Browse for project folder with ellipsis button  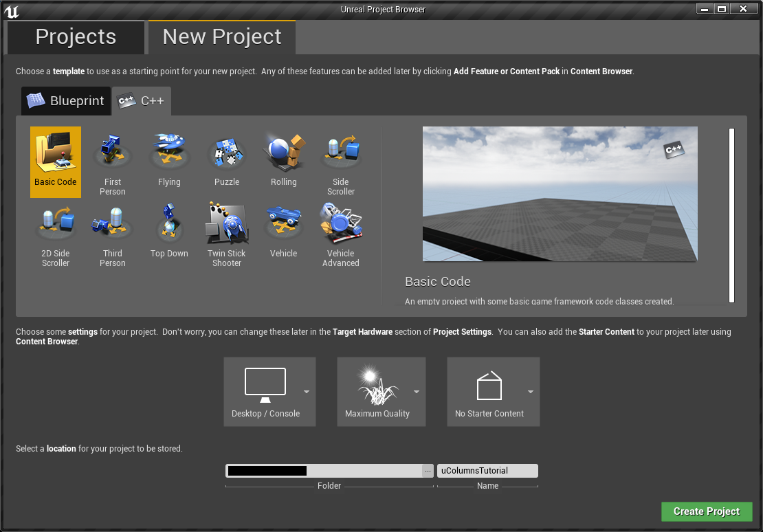pos(428,471)
